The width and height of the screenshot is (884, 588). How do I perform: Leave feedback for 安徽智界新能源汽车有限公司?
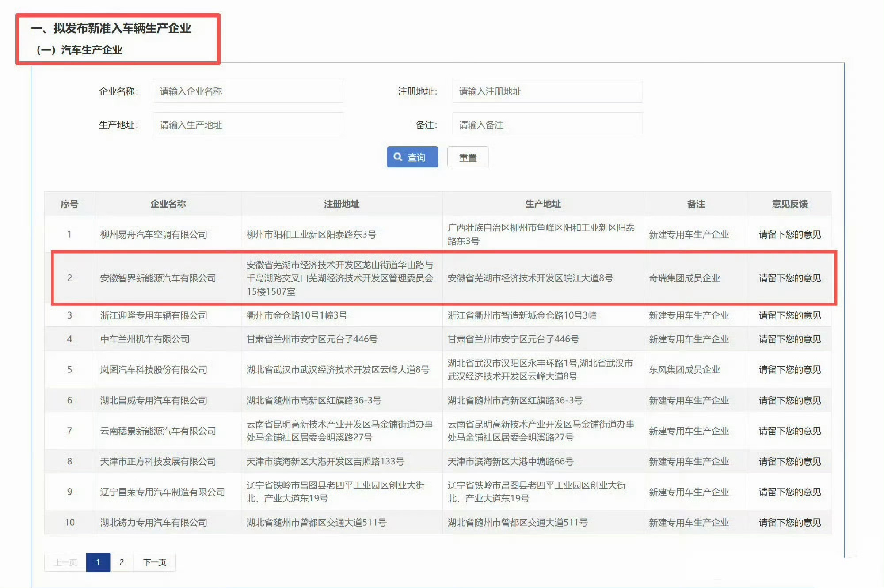pos(789,278)
